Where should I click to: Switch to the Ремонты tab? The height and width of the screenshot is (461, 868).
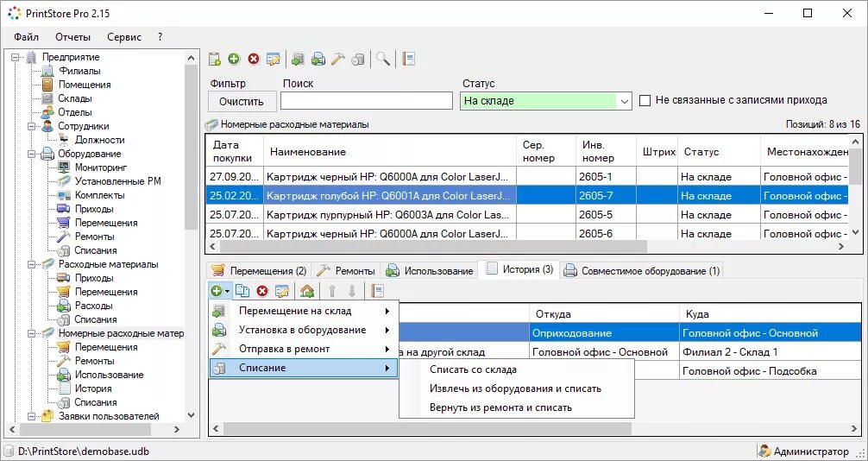coord(346,271)
